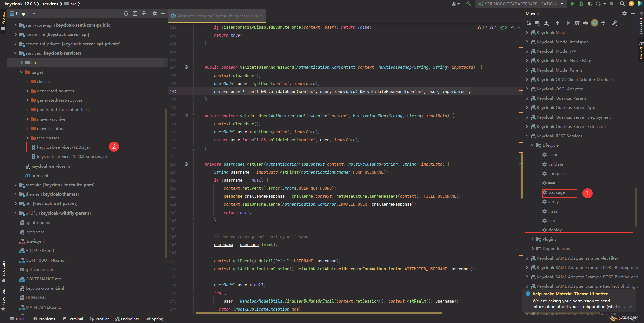
Task: Toggle skip tests mode in Maven toolbar
Action: (x=595, y=23)
